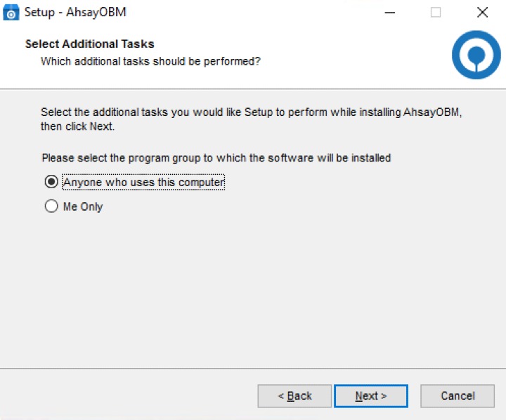The height and width of the screenshot is (420, 506).
Task: Proceed by clicking the "Next >" button
Action: [x=371, y=396]
